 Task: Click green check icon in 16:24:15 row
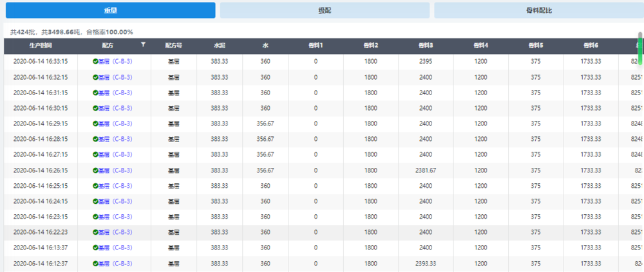pyautogui.click(x=95, y=201)
